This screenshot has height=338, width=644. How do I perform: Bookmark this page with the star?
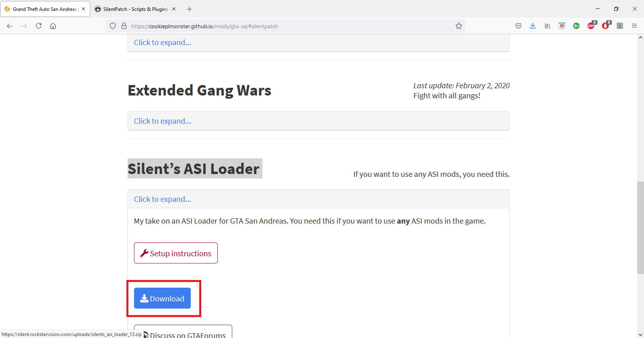(x=459, y=26)
